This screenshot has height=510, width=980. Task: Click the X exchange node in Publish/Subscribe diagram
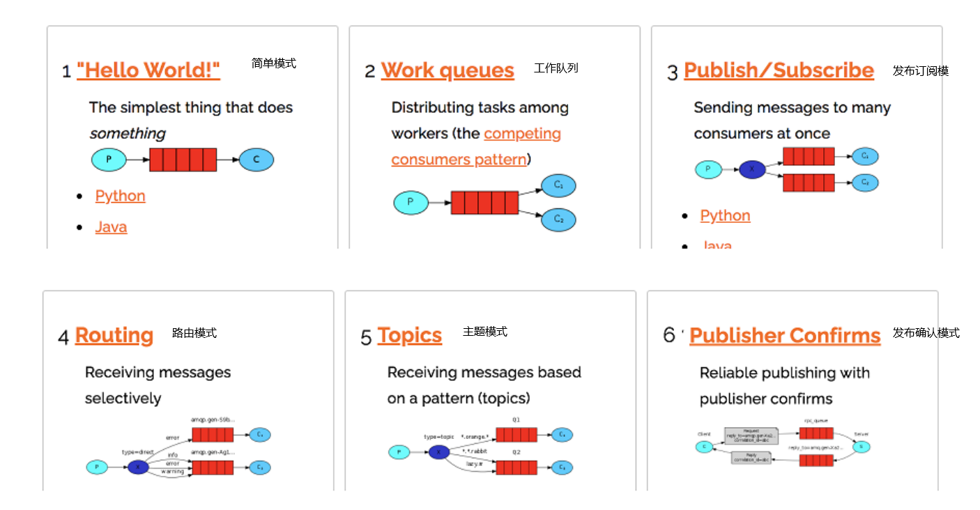752,169
